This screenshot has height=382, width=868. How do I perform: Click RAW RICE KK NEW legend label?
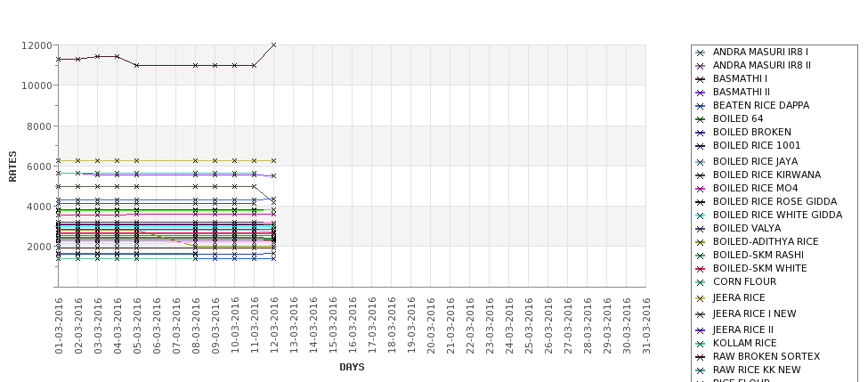[x=757, y=370]
